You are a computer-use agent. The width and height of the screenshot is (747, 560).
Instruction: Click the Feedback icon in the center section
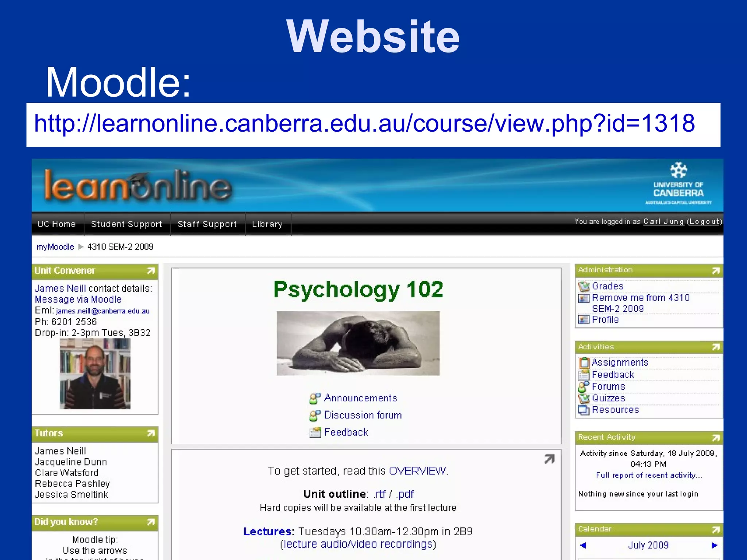[x=315, y=432]
